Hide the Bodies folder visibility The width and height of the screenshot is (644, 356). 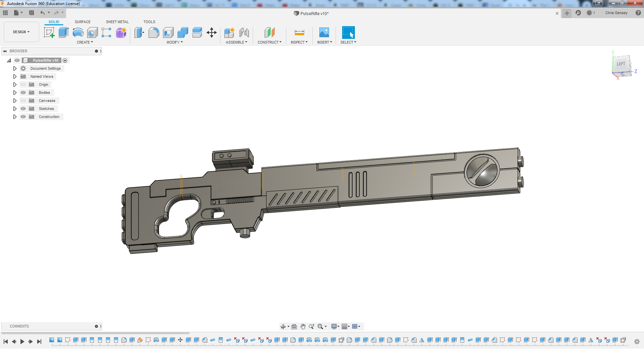(x=23, y=93)
